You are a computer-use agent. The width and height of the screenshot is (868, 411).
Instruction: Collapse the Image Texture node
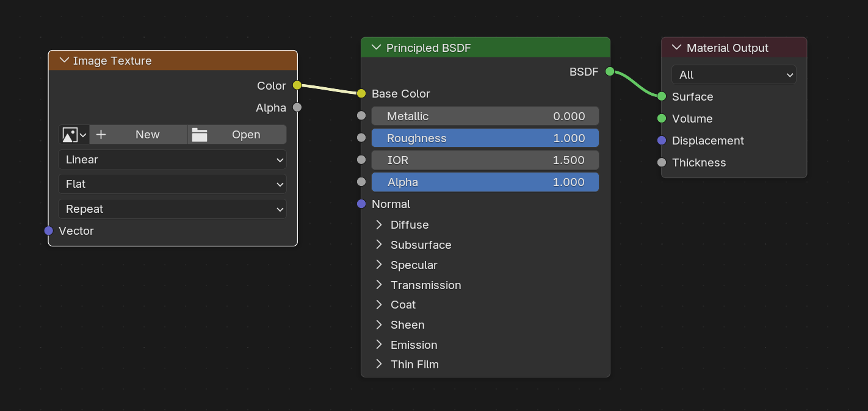coord(64,60)
